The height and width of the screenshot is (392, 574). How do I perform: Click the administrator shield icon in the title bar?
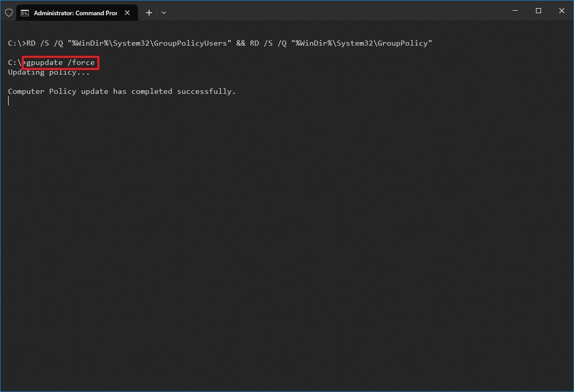[8, 12]
